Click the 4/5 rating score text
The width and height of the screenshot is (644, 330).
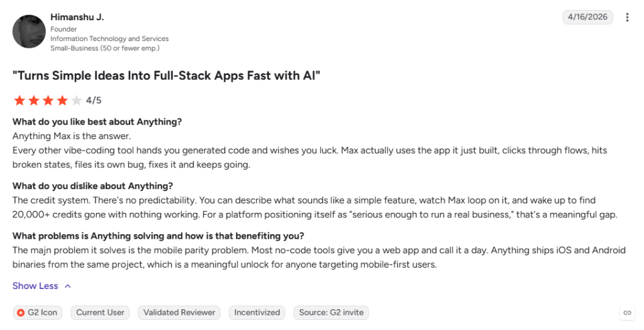click(94, 100)
